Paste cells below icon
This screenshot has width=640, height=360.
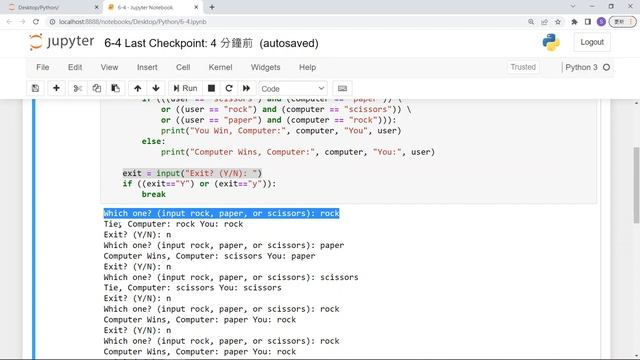coord(116,88)
